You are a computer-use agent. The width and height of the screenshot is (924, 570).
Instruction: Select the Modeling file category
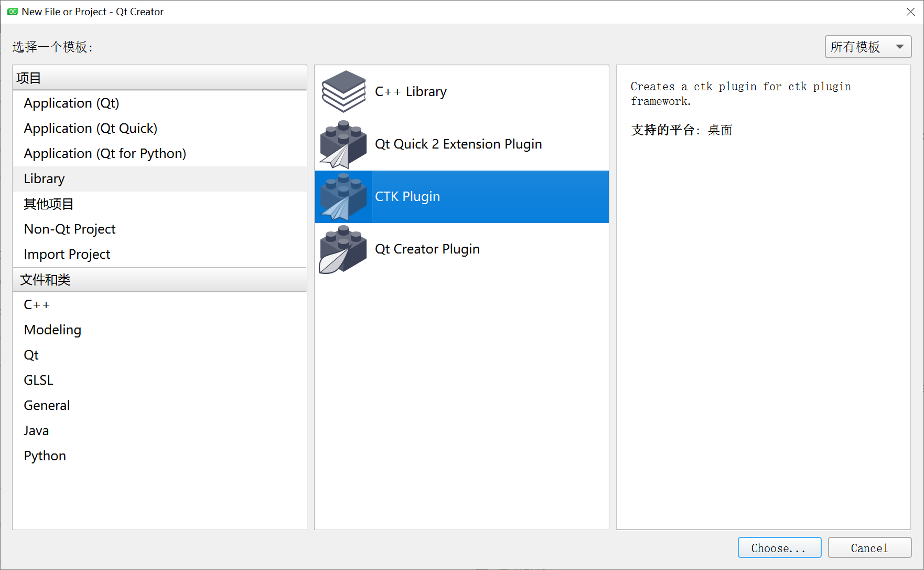tap(52, 330)
